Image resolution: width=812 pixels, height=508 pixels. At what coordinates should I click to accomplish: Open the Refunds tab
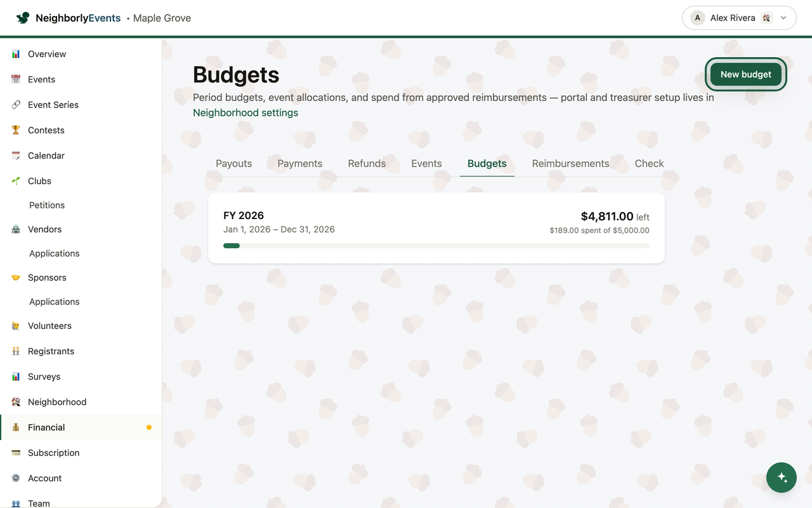pos(367,163)
